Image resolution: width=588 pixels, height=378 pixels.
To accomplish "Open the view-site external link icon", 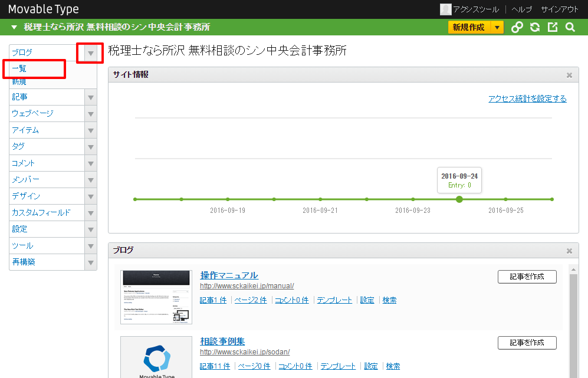I will pyautogui.click(x=553, y=27).
